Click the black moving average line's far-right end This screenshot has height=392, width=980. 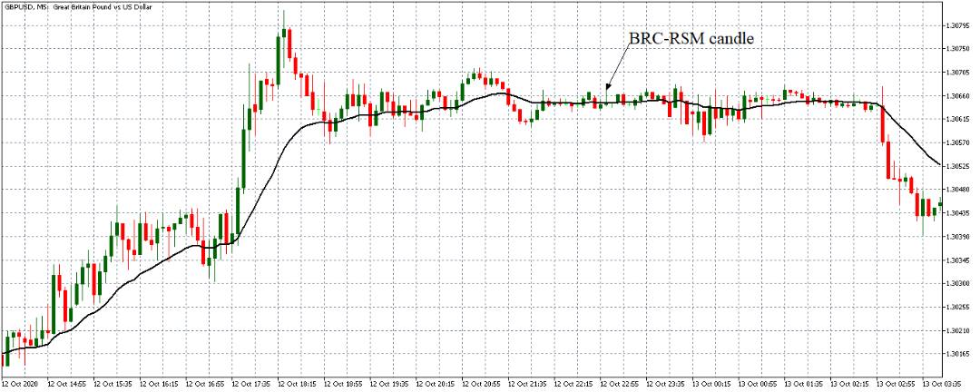point(938,164)
